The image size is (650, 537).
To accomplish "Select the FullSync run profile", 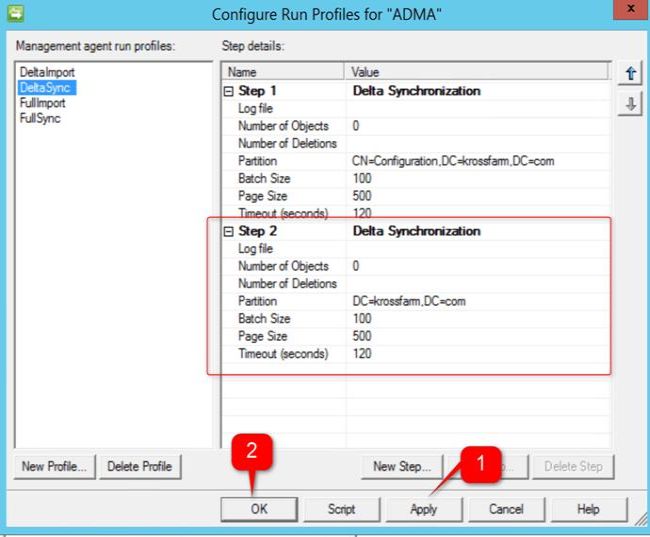I will point(40,118).
